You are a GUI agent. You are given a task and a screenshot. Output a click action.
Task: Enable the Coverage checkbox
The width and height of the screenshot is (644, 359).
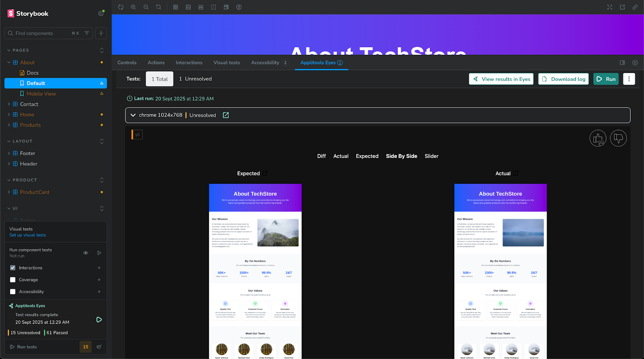point(13,280)
